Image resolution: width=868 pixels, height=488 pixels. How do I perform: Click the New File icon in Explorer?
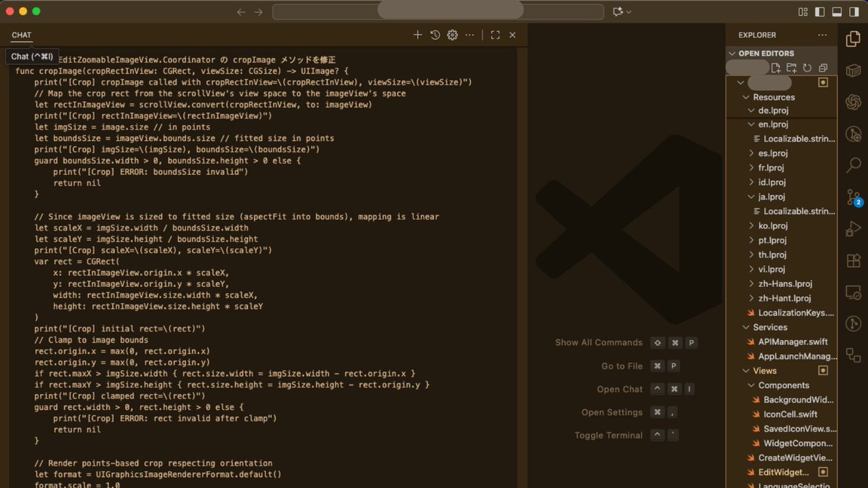pos(775,68)
